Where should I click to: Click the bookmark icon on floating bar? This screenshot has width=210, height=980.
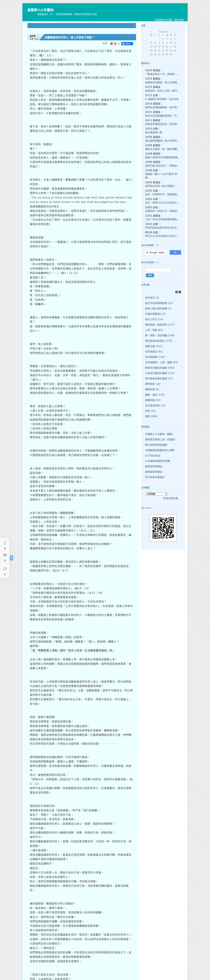click(x=5, y=543)
